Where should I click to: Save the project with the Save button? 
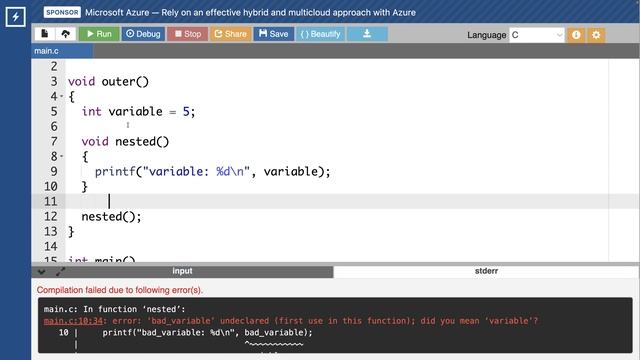(x=273, y=34)
